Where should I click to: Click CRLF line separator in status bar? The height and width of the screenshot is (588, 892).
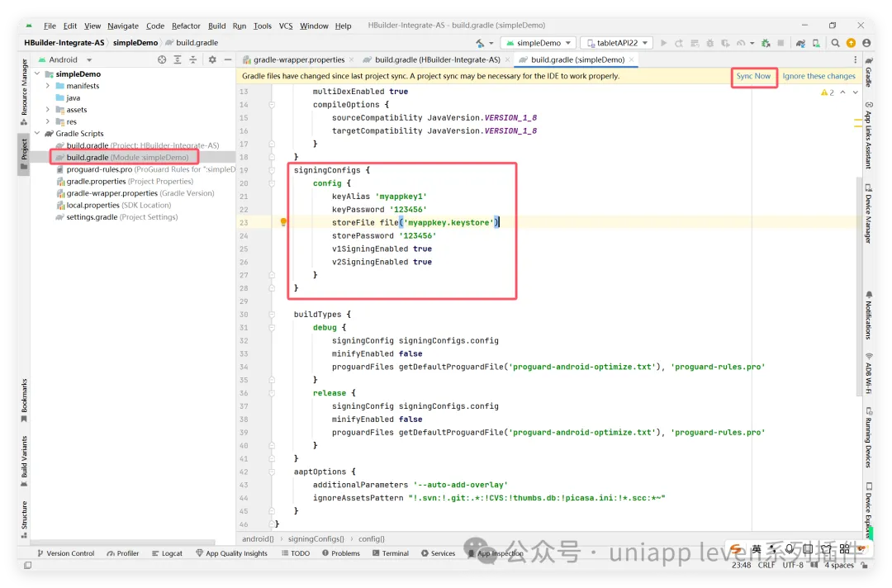pyautogui.click(x=766, y=565)
